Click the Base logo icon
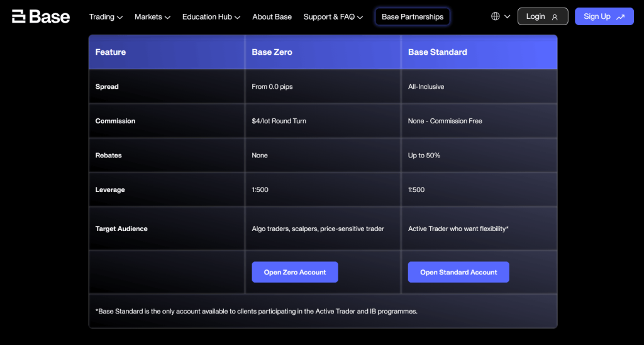The image size is (644, 345). 19,16
